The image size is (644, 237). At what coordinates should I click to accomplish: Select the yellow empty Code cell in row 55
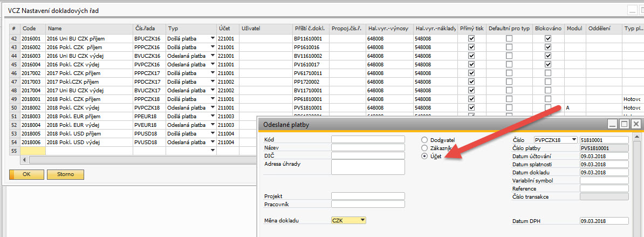(33, 151)
